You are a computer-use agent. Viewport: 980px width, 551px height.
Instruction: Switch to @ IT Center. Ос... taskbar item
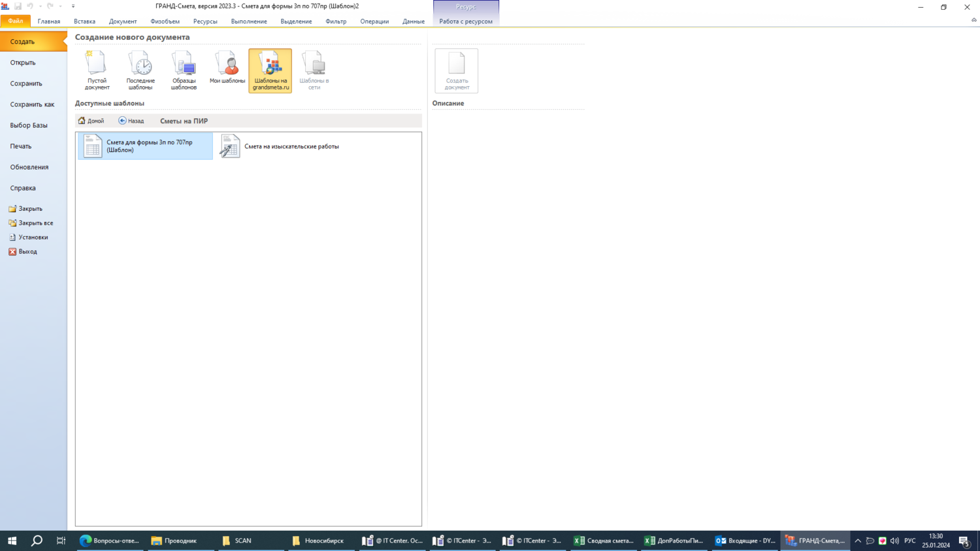[393, 541]
